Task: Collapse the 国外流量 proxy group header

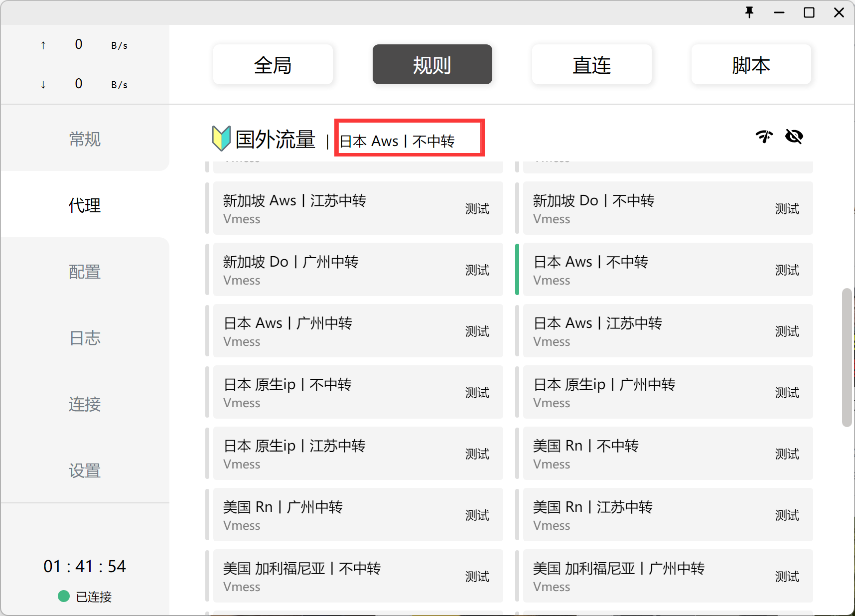Action: (x=276, y=139)
